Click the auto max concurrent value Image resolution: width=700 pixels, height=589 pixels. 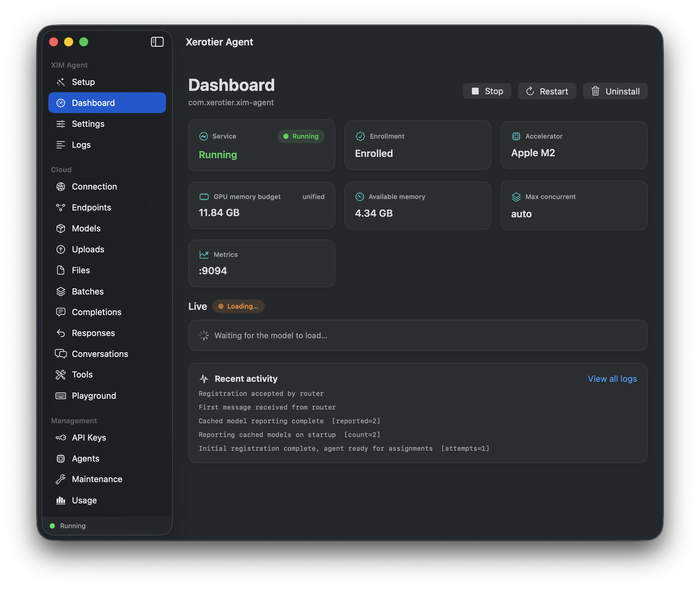click(x=521, y=214)
